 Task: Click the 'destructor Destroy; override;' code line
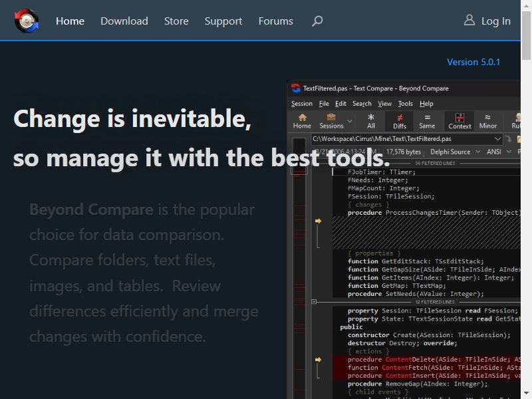[x=402, y=343]
